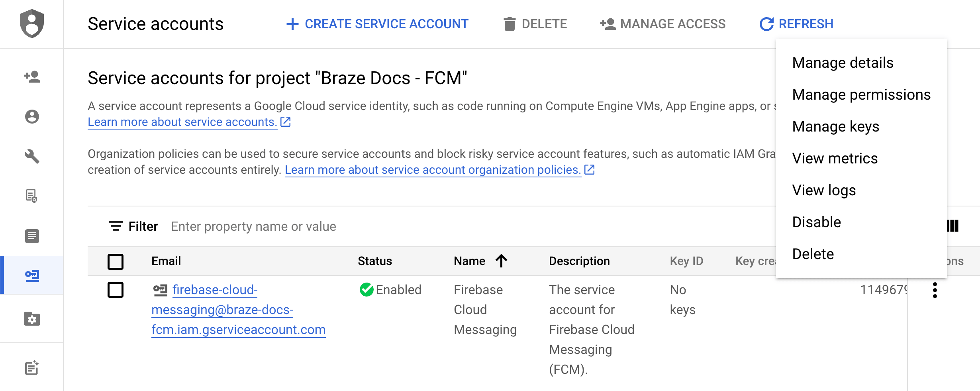The height and width of the screenshot is (391, 980).
Task: Choose Manage permissions menu item
Action: click(861, 95)
